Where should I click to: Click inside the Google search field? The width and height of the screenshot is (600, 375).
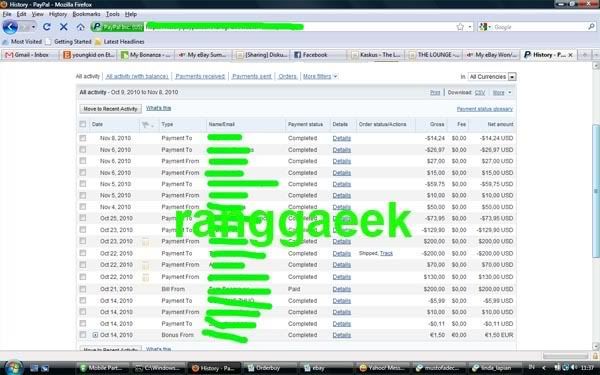(540, 27)
